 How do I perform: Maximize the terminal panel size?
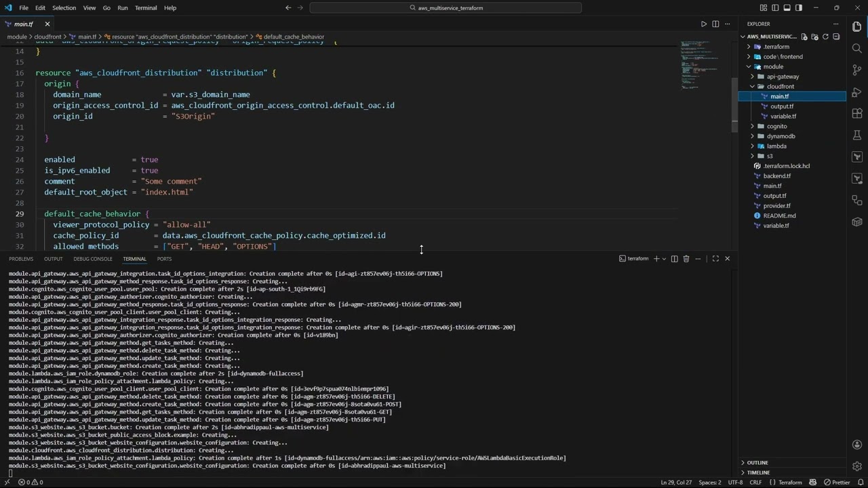(715, 258)
